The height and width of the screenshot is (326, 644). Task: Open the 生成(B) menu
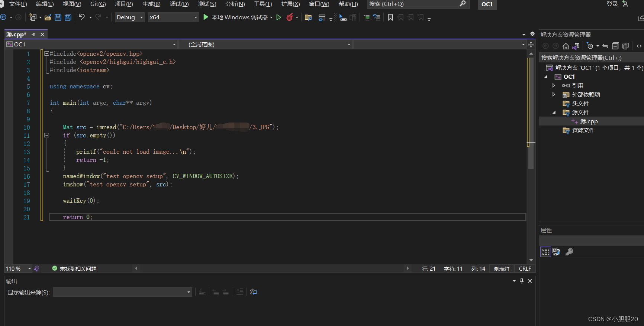click(151, 4)
